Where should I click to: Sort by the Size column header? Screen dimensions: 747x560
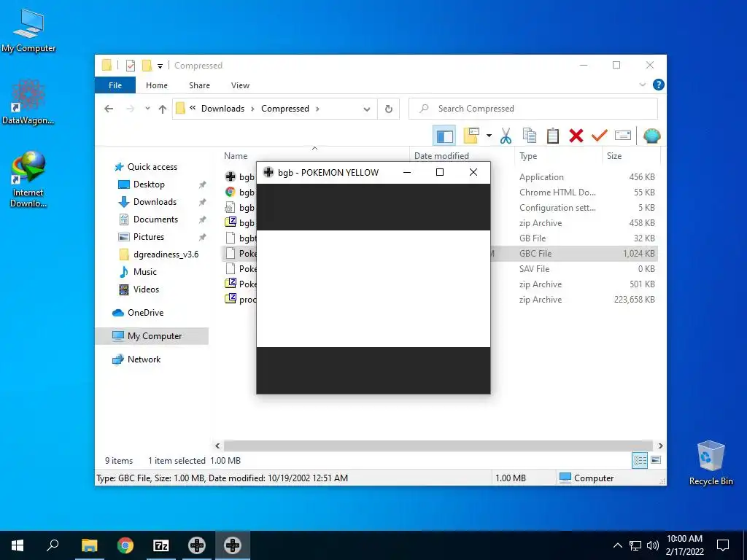pos(631,156)
